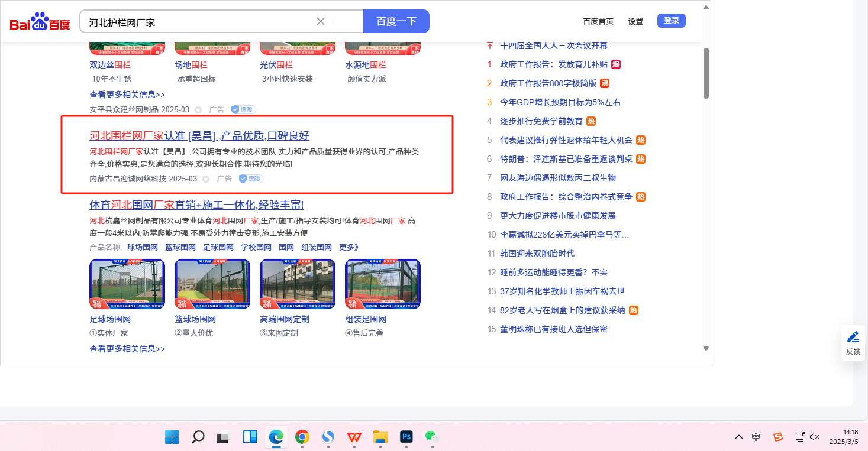Click the page vertical scrollbar thumb
The image size is (868, 451).
click(x=706, y=73)
